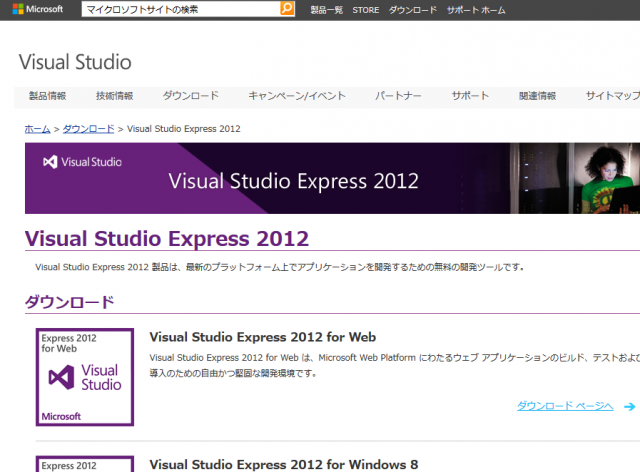The image size is (640, 472).
Task: Click the ダウンロード breadcrumb link
Action: 88,129
